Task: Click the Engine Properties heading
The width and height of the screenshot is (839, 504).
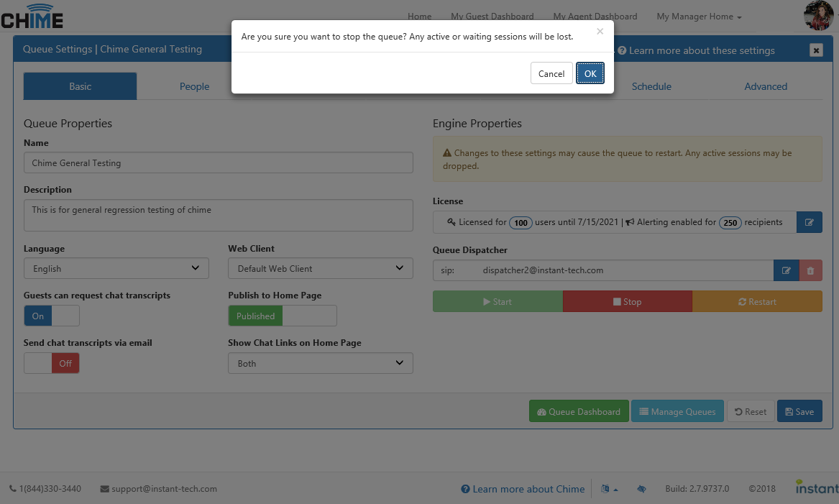Action: point(477,123)
